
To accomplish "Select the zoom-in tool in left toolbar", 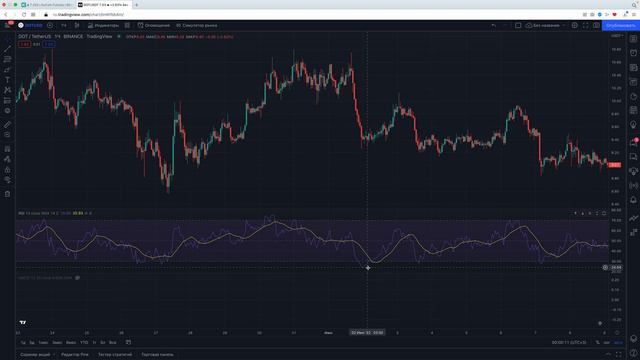I will 7,135.
